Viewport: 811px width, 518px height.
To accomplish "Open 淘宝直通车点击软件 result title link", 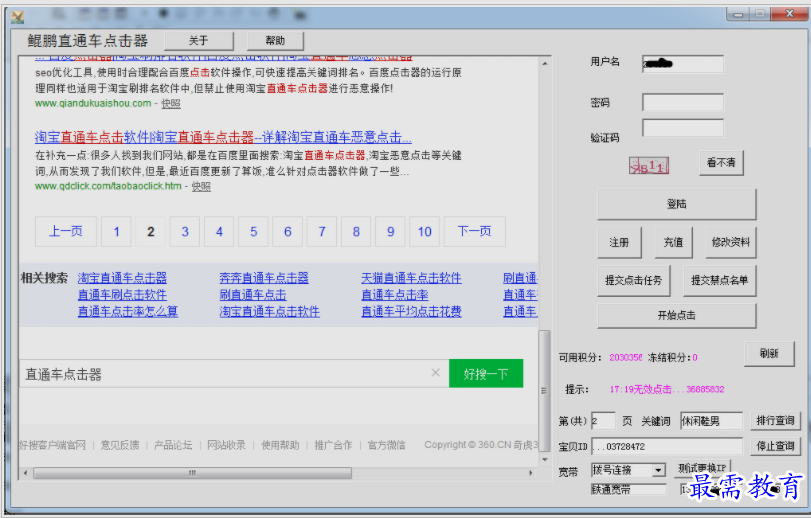I will (223, 138).
